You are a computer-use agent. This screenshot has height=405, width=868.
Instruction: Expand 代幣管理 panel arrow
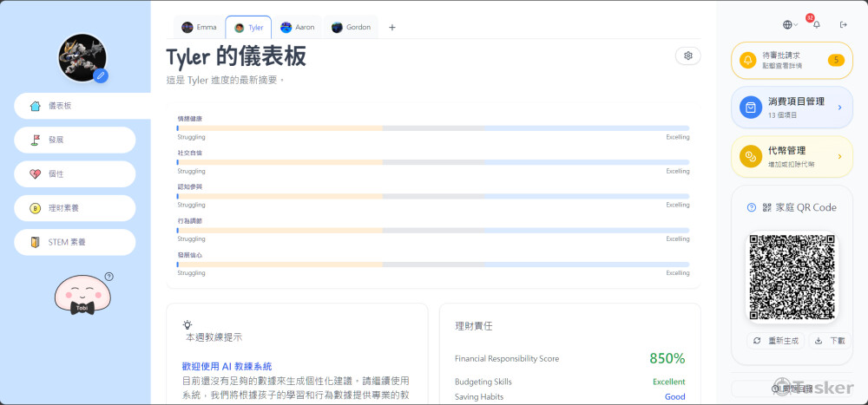point(839,157)
